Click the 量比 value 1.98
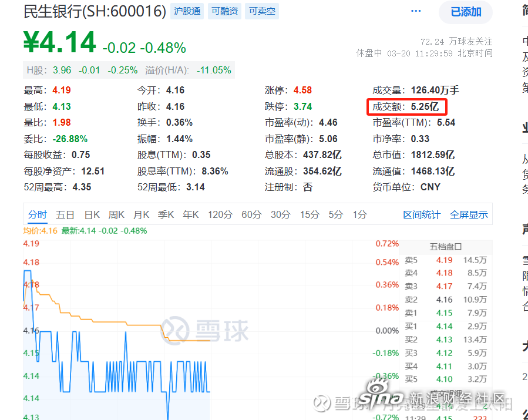This screenshot has height=420, width=528. [62, 123]
